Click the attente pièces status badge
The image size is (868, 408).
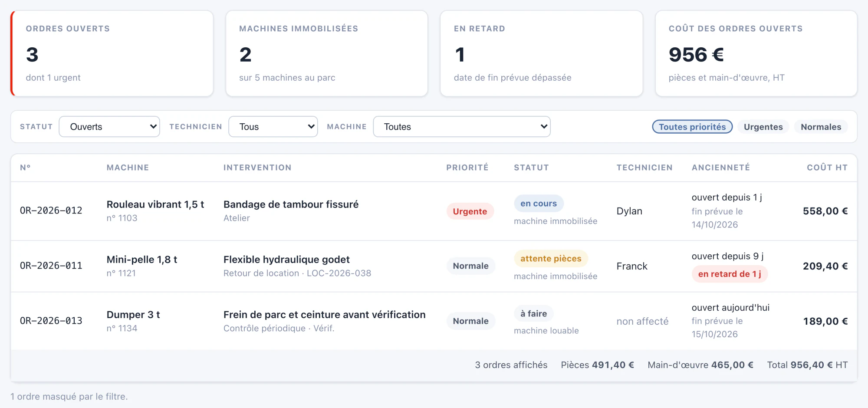[551, 259]
